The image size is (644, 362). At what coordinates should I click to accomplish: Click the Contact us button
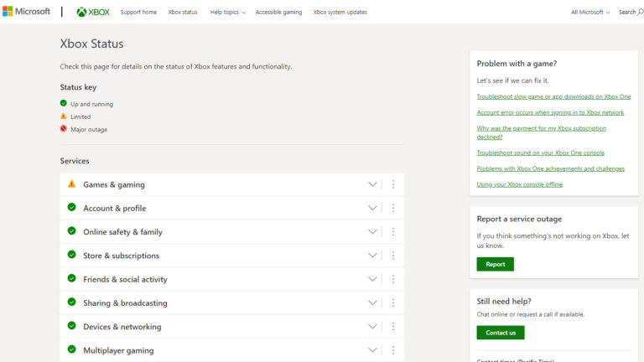[x=501, y=333]
